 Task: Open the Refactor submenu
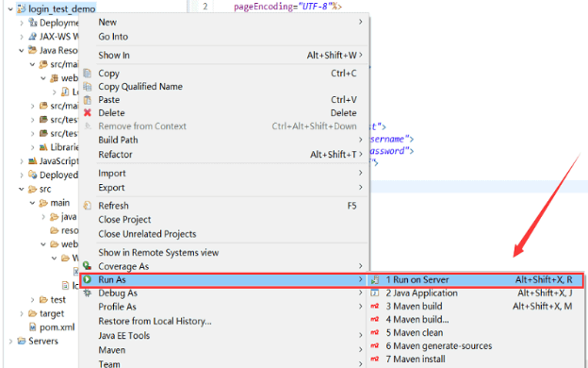tap(224, 155)
